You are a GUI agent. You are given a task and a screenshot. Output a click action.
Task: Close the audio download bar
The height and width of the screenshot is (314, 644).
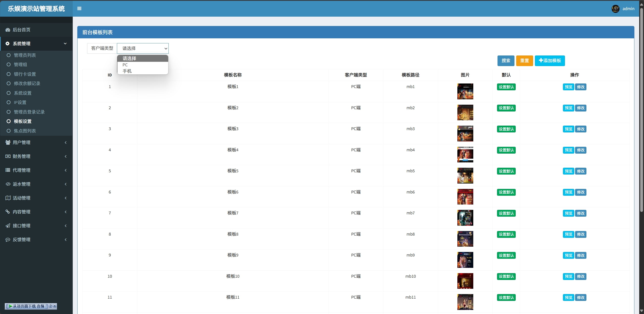[x=55, y=306]
